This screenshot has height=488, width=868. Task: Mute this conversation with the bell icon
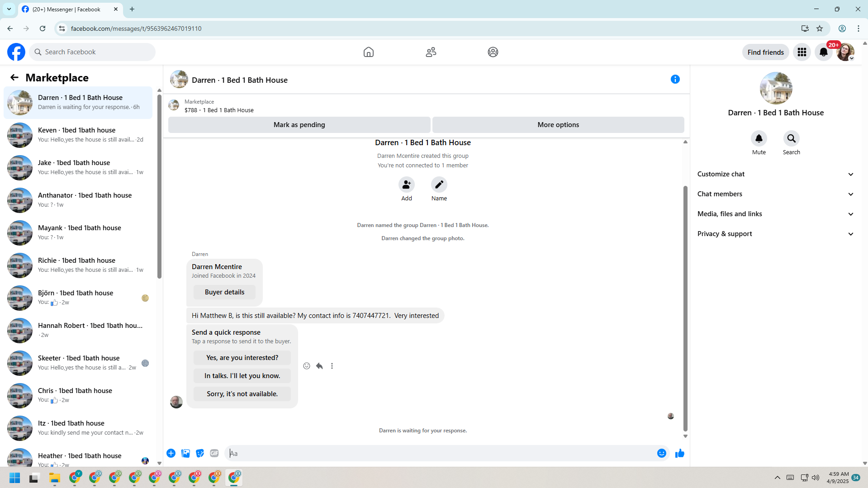point(759,138)
